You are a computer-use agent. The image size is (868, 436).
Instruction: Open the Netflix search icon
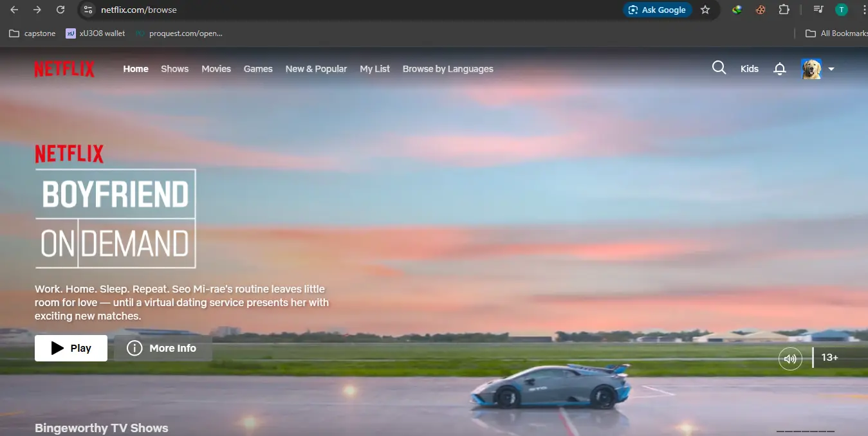tap(719, 68)
